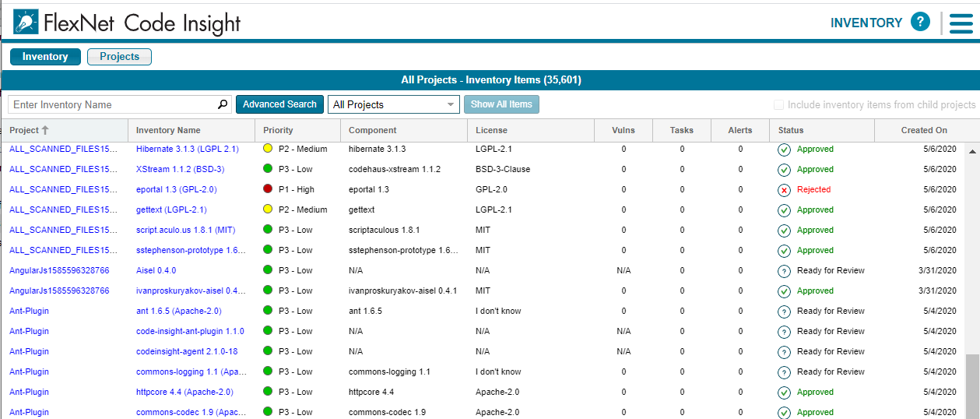Image resolution: width=980 pixels, height=419 pixels.
Task: Click the vertical scrollbar thumb
Action: pos(971,387)
